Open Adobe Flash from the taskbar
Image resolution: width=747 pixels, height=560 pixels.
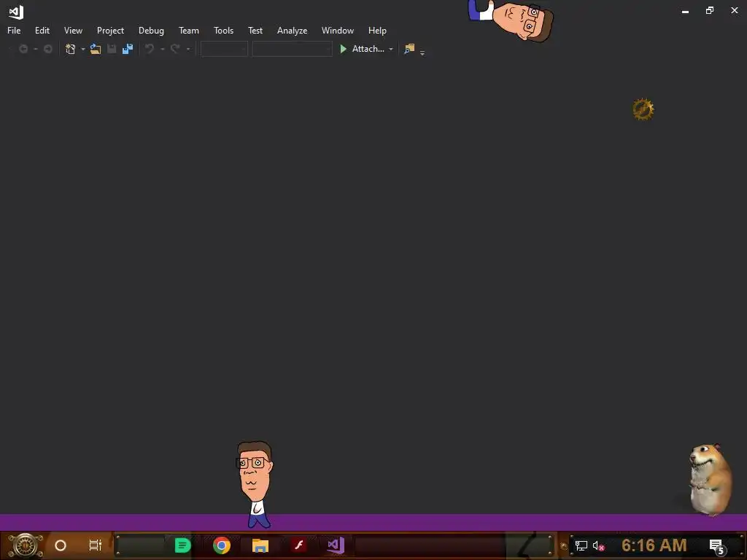coord(298,545)
